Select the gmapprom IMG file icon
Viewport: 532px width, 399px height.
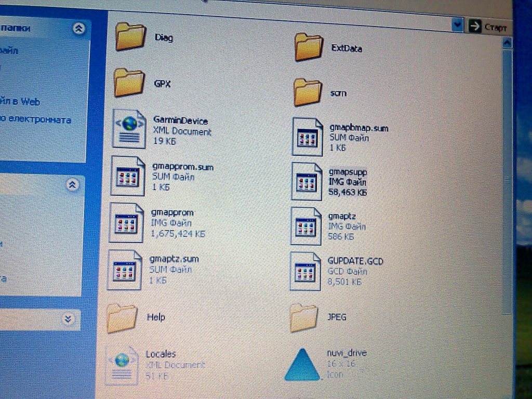(x=126, y=222)
